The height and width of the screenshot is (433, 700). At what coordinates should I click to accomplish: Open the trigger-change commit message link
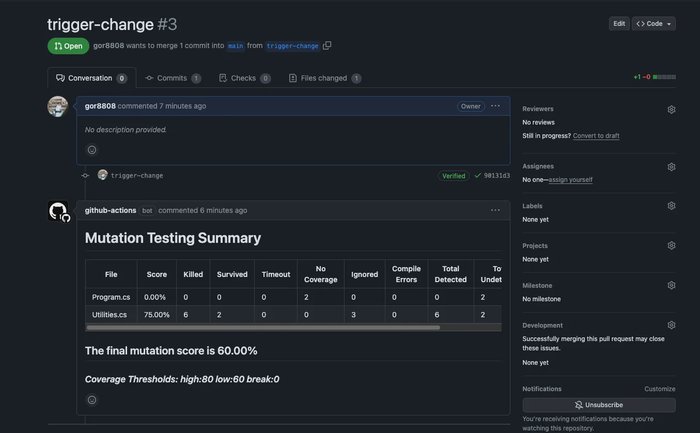click(137, 176)
